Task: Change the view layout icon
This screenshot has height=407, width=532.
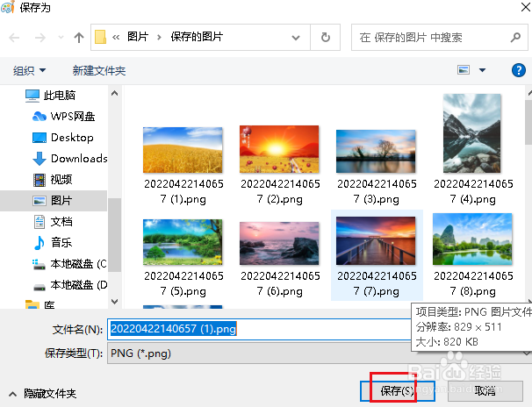Action: pyautogui.click(x=464, y=70)
